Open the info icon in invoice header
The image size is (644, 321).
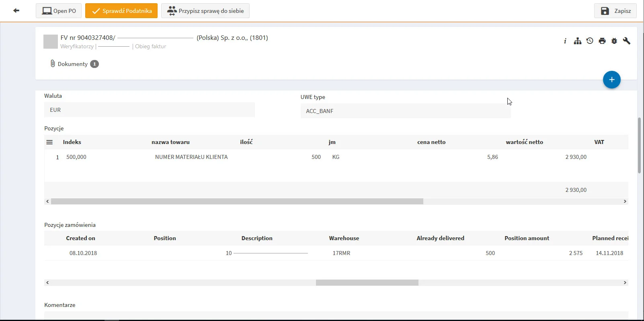coord(565,41)
